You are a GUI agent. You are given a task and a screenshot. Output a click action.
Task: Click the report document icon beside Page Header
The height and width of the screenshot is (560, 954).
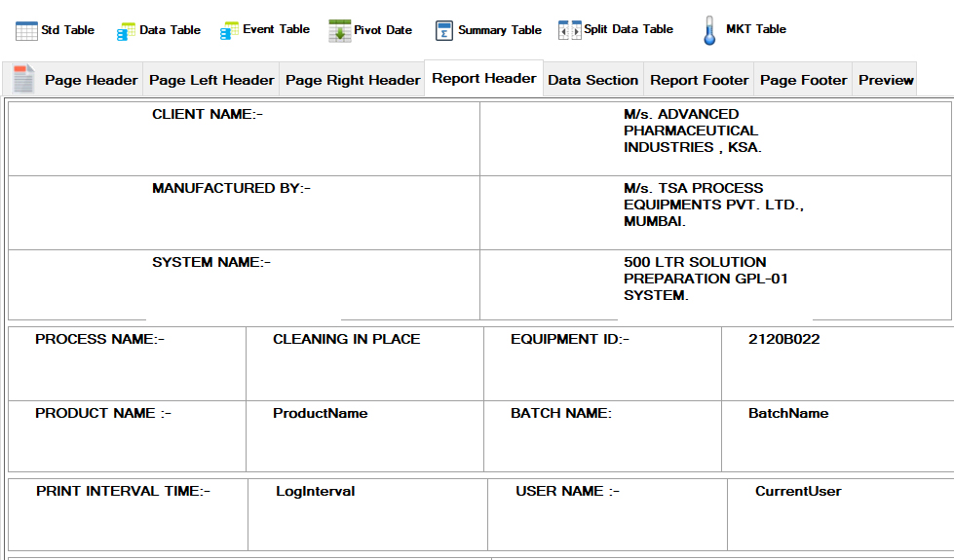tap(23, 79)
